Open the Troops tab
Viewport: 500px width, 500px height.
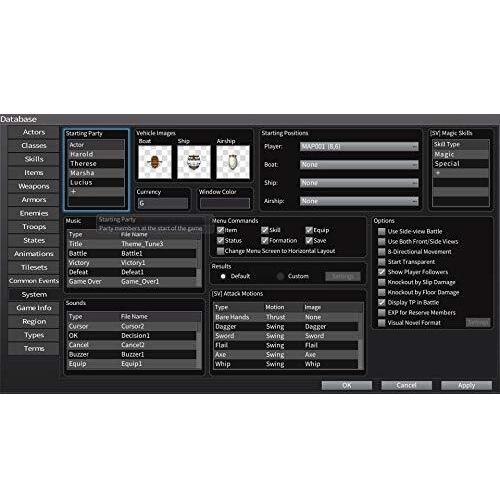click(34, 227)
